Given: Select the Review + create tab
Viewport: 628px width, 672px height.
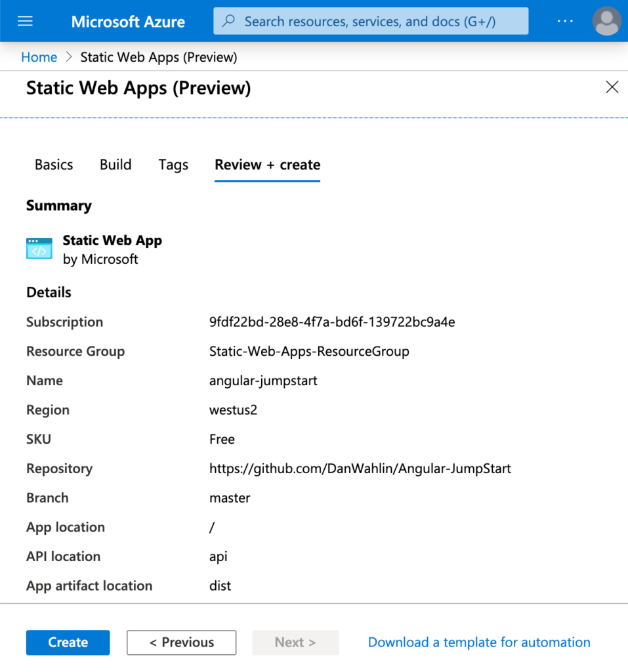Looking at the screenshot, I should pyautogui.click(x=268, y=165).
